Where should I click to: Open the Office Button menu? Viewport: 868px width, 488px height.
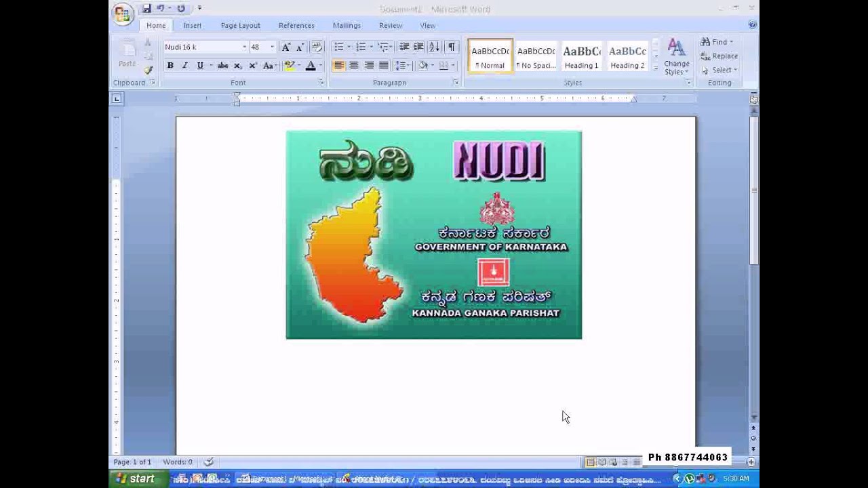coord(123,14)
